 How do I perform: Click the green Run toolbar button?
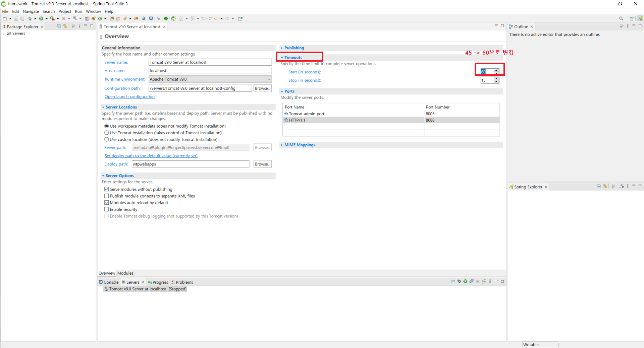point(41,18)
